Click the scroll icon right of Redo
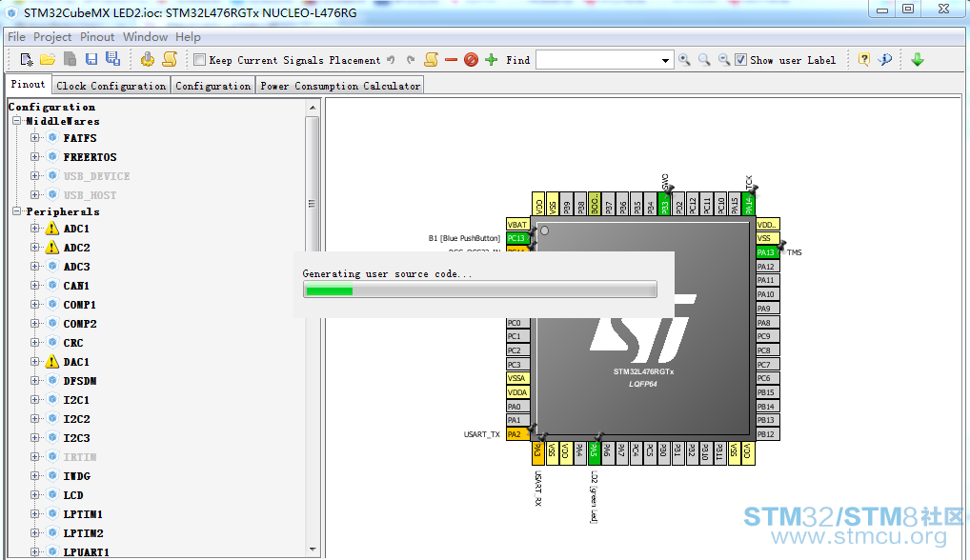Image resolution: width=970 pixels, height=560 pixels. point(432,59)
